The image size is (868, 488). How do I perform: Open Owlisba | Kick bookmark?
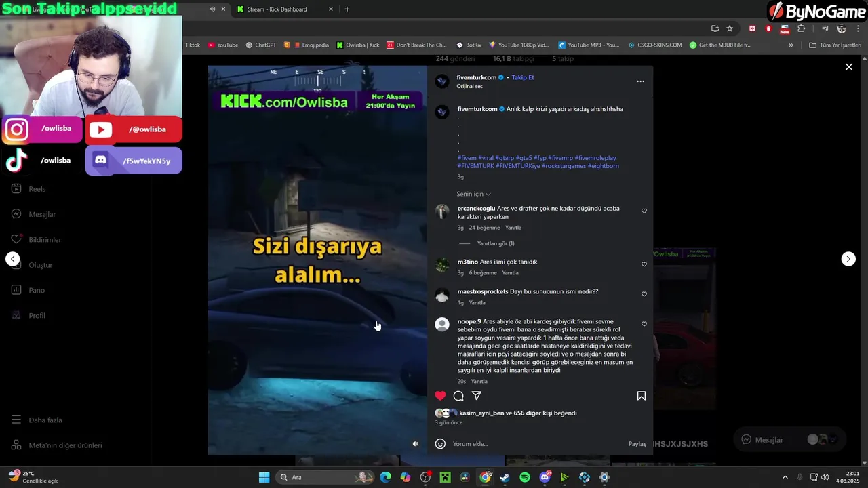click(x=358, y=45)
